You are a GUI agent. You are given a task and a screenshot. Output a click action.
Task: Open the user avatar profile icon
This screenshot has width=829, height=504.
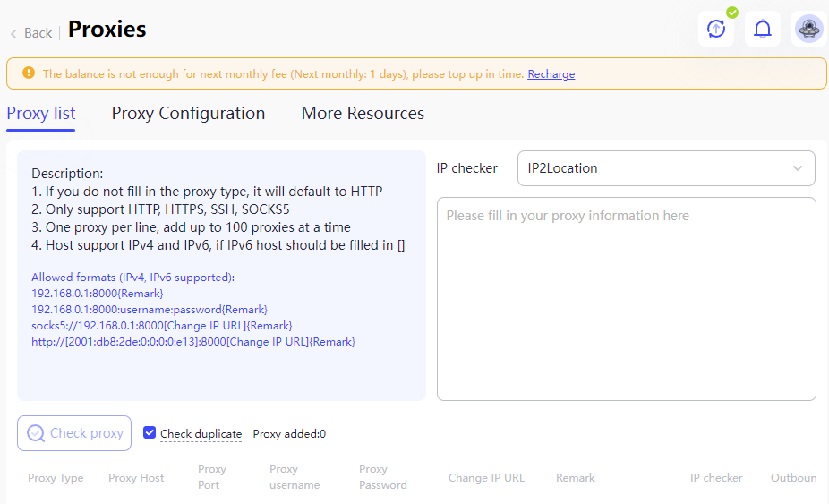coord(809,29)
